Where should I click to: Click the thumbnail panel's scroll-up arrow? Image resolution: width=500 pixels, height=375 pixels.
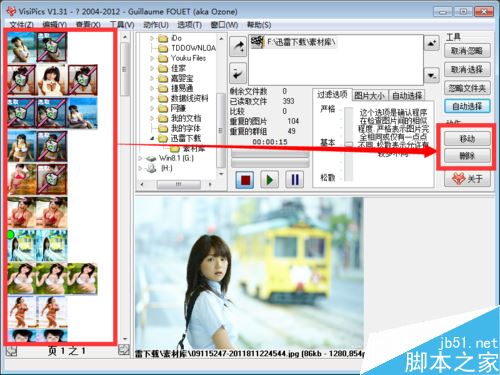tap(125, 37)
